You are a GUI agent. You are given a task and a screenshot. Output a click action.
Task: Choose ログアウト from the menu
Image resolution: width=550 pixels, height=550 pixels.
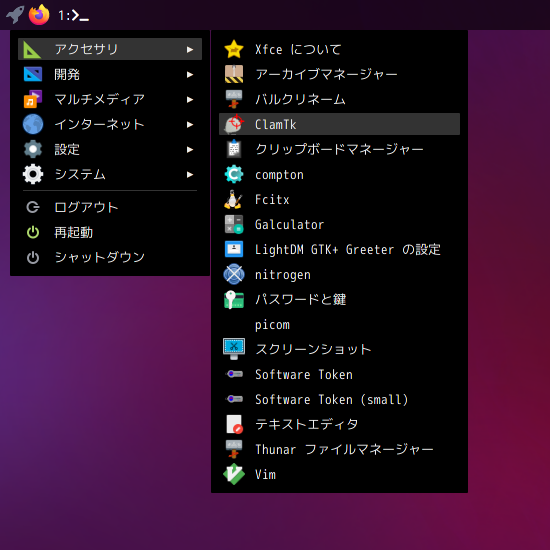110,207
